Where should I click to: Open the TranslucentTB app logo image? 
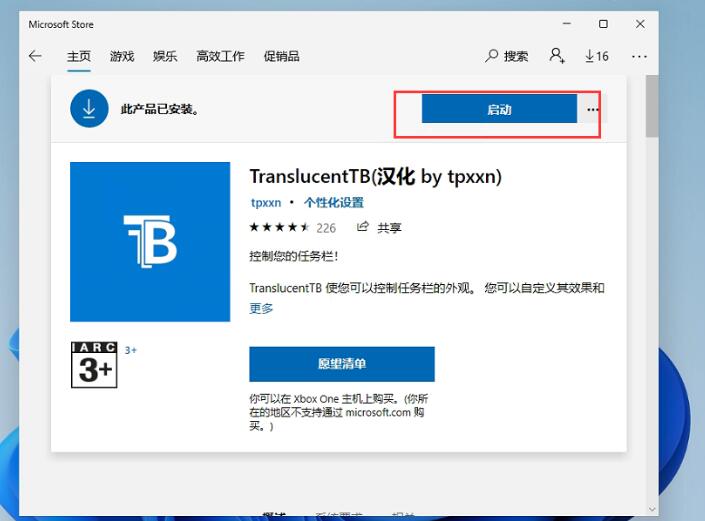tap(150, 241)
